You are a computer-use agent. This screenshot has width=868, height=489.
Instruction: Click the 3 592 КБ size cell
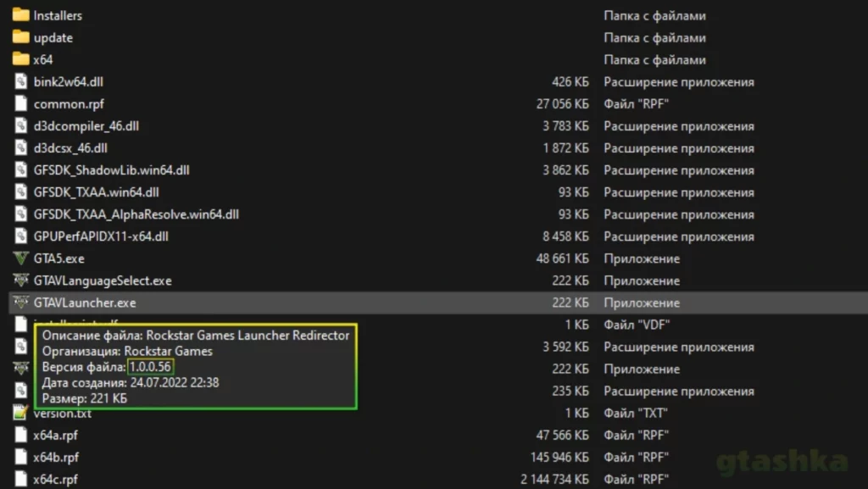click(565, 347)
